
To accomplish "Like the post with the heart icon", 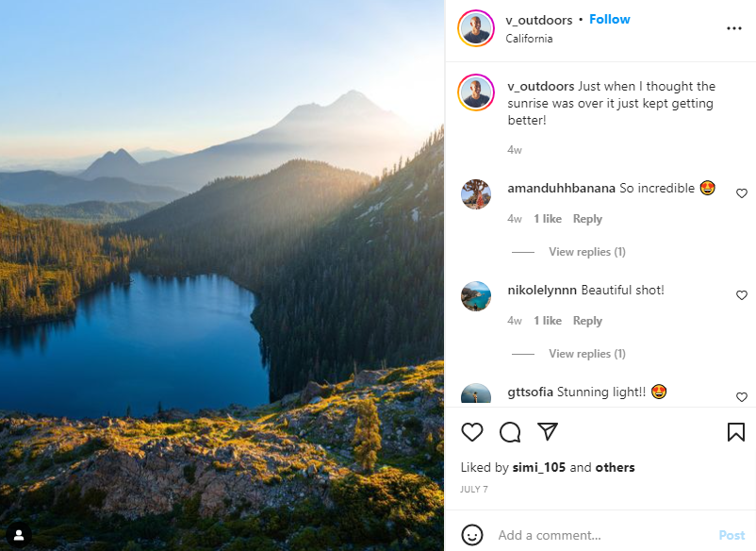I will [x=472, y=432].
